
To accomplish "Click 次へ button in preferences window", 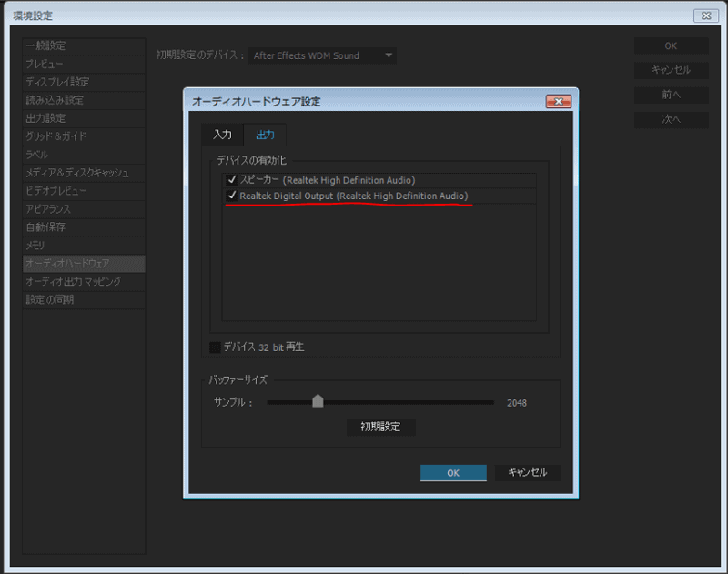I will coord(671,119).
